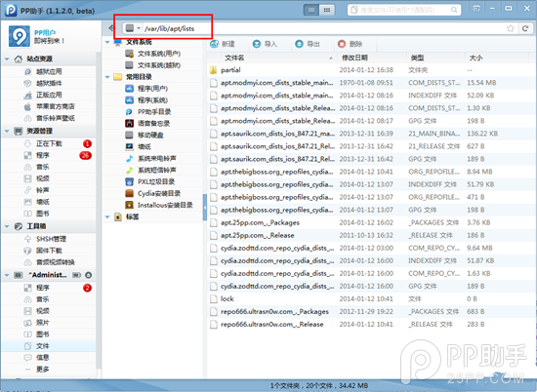The height and width of the screenshot is (392, 537).
Task: Open device 信息 section
Action: [42, 358]
